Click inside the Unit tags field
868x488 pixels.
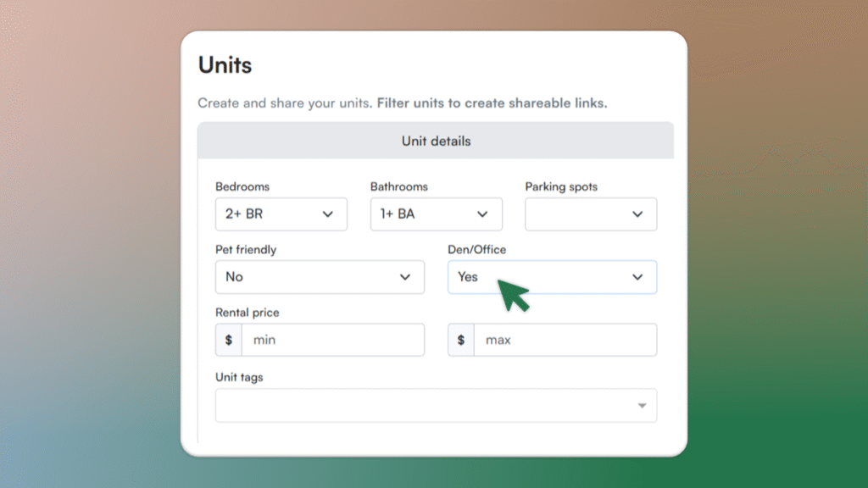click(x=424, y=406)
